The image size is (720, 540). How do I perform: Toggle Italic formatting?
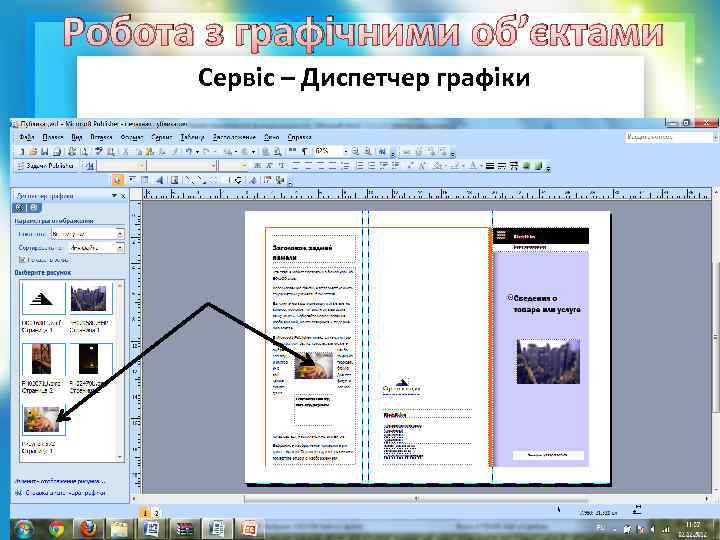coord(270,166)
